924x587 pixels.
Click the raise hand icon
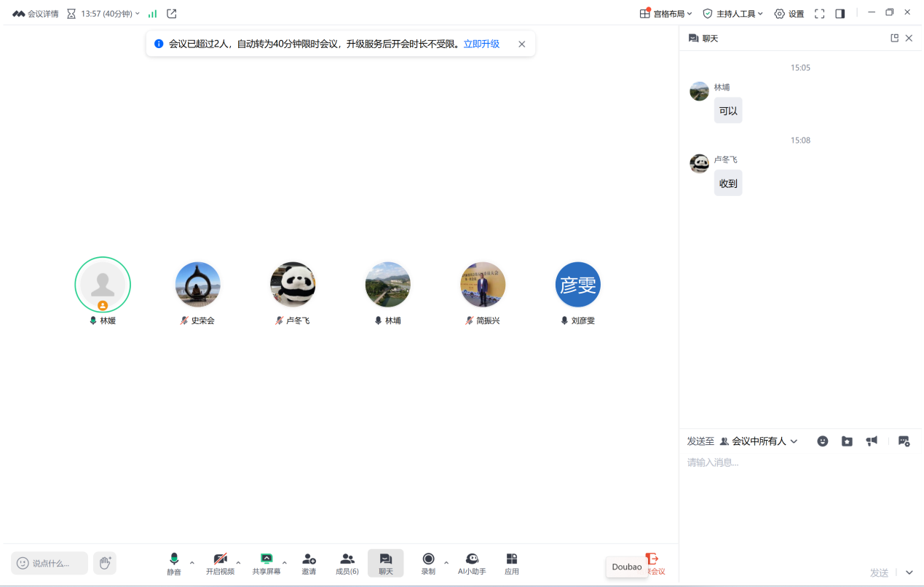coord(105,563)
